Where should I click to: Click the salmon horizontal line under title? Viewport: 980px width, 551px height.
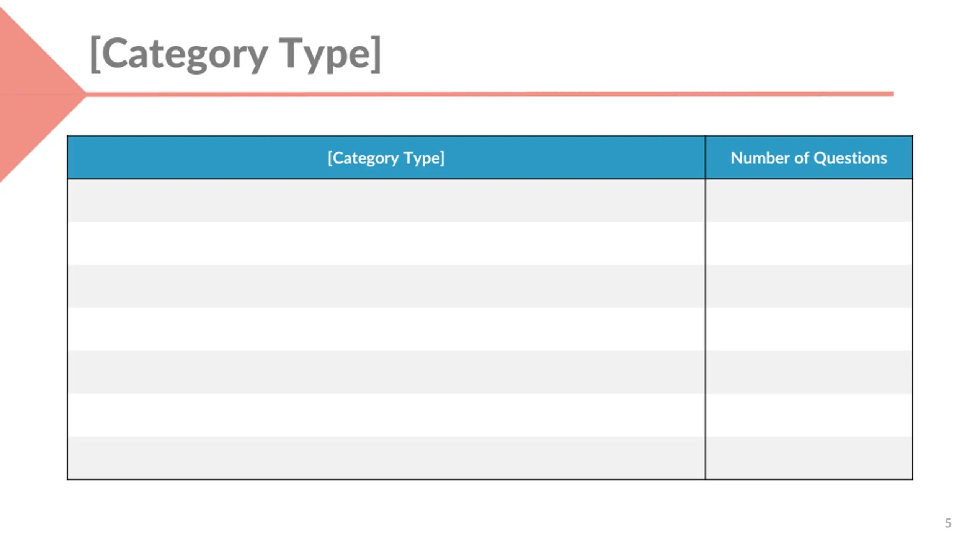pyautogui.click(x=490, y=94)
